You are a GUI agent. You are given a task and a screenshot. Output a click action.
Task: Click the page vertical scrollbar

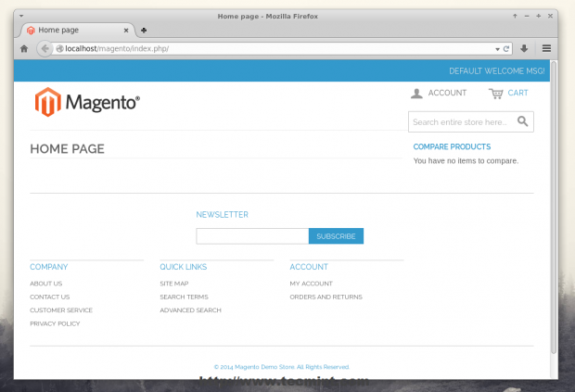pos(554,208)
